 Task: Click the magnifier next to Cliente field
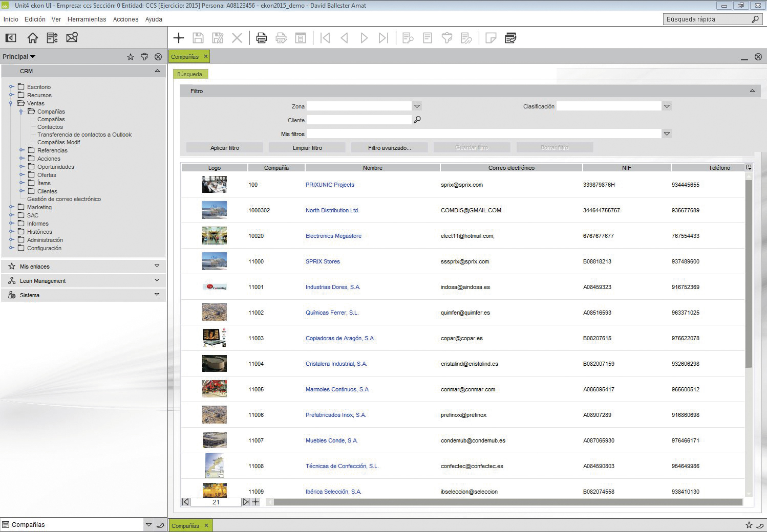click(417, 120)
